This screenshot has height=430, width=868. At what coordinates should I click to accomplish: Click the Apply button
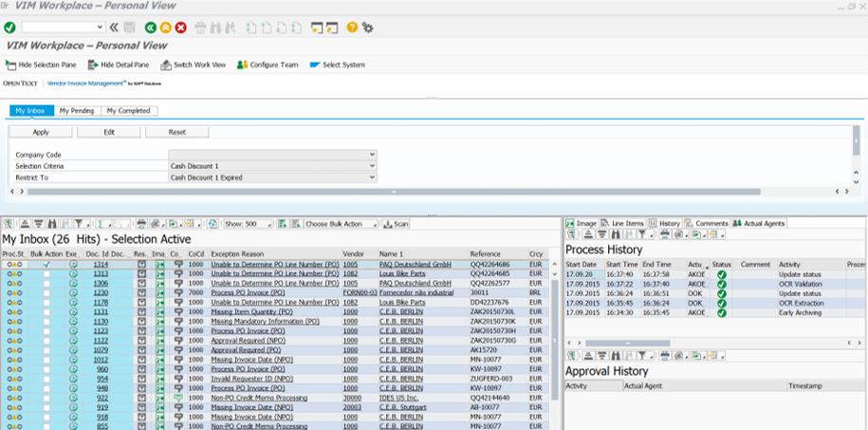(x=41, y=132)
